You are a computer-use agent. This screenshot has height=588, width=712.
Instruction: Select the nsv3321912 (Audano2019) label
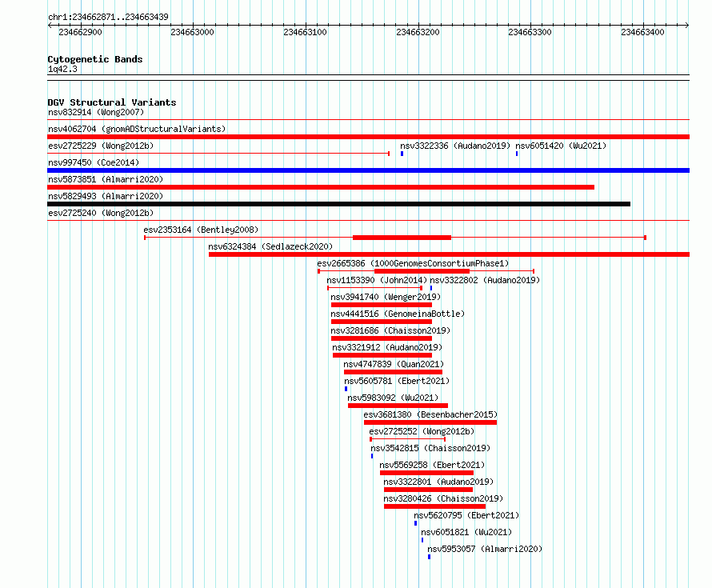pyautogui.click(x=387, y=347)
